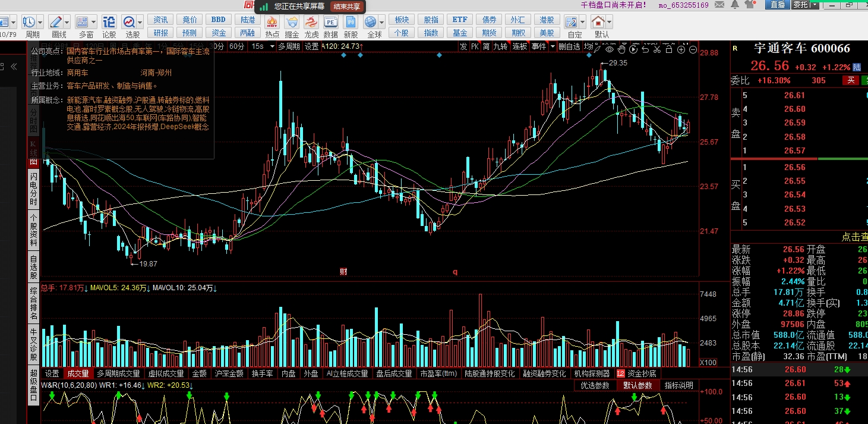Open the 新股 IPO icon
Screen dimensions: 868x424
351,23
